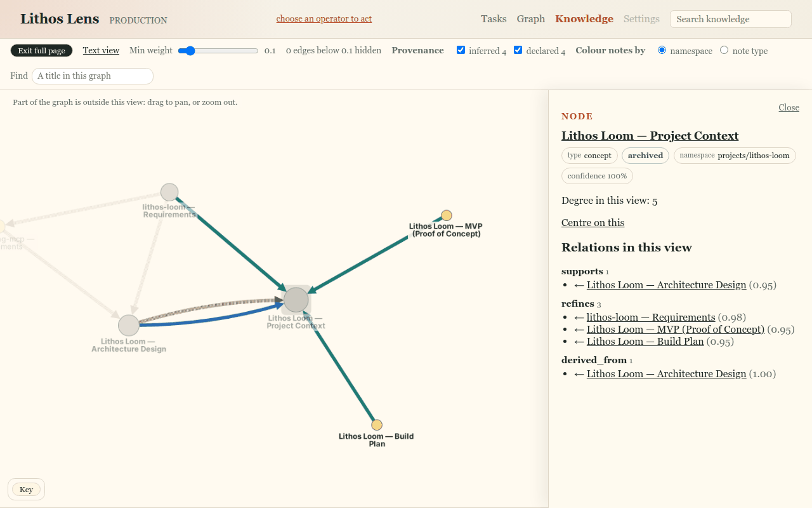
Task: Click the 'Relations in this view' heading
Action: 627,248
